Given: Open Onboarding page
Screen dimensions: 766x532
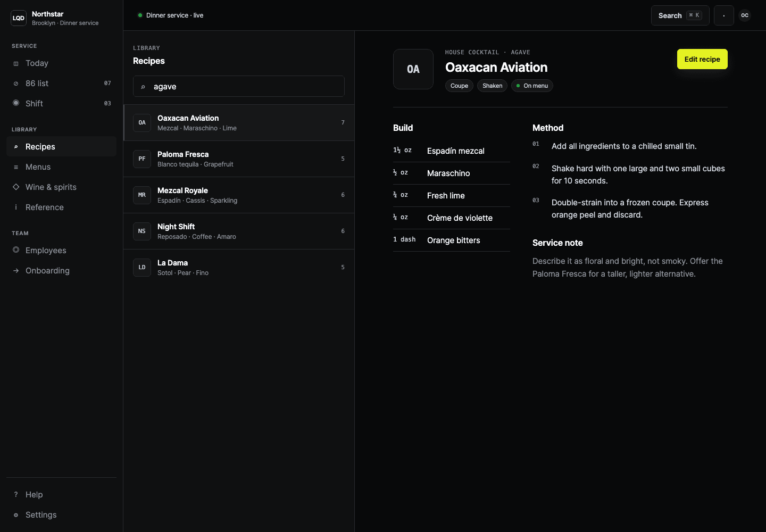Looking at the screenshot, I should point(62,271).
